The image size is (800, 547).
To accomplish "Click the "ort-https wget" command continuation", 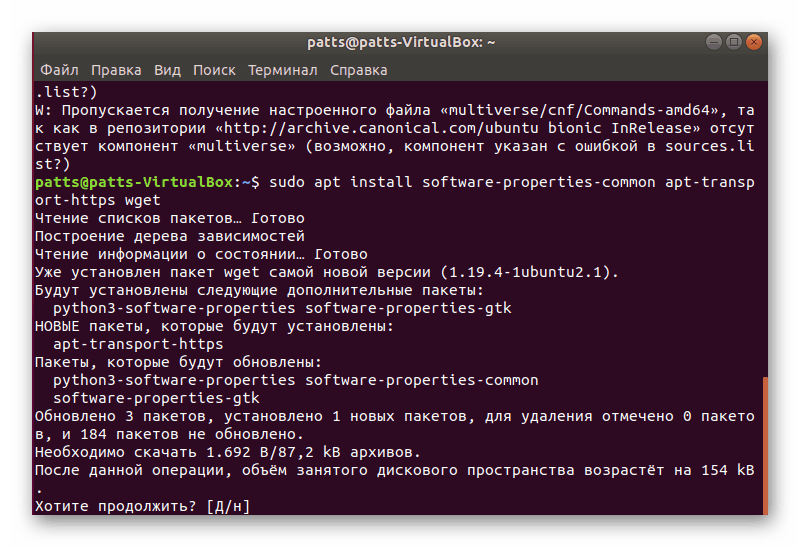I will tap(98, 200).
